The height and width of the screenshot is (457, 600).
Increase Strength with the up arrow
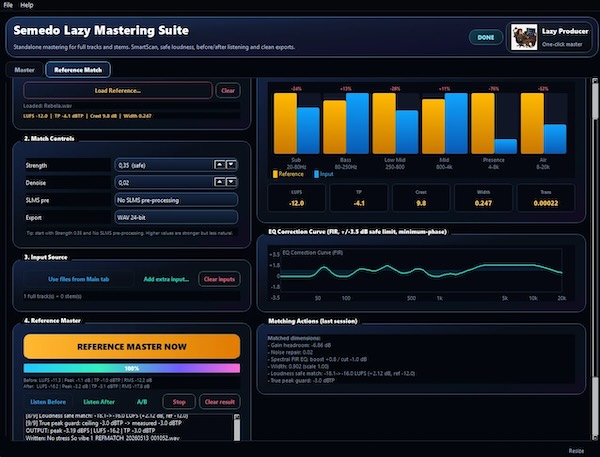click(x=219, y=165)
